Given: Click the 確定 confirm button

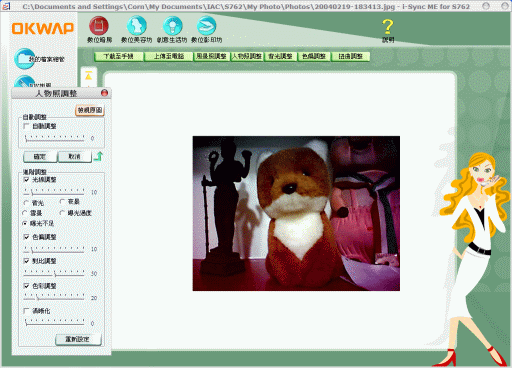Looking at the screenshot, I should pyautogui.click(x=40, y=156).
